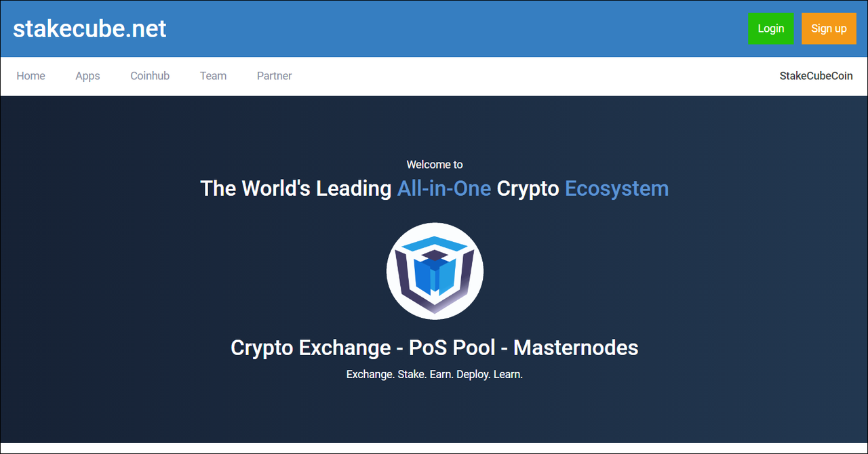The width and height of the screenshot is (868, 454).
Task: Click "Exchange. Stake. Earn. Deploy. Learn." tagline
Action: pos(435,374)
